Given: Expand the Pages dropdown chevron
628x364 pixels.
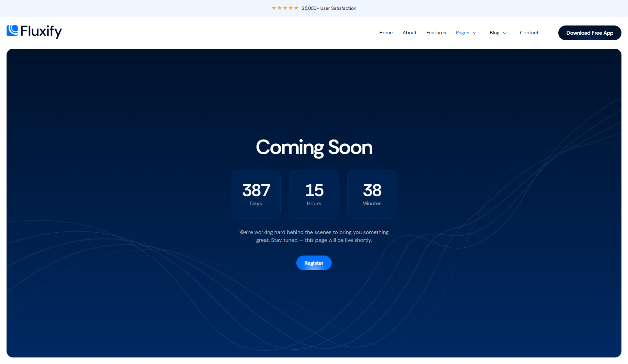Looking at the screenshot, I should click(475, 33).
